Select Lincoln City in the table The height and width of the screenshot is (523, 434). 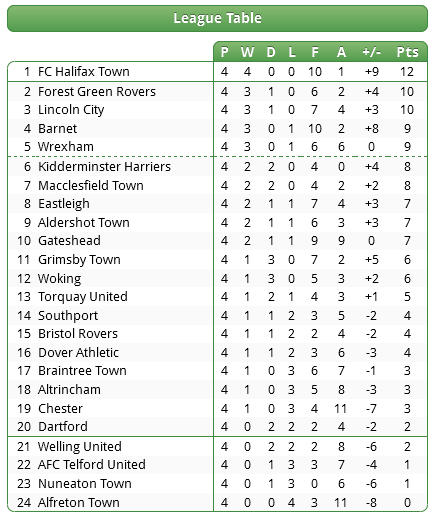[x=71, y=110]
